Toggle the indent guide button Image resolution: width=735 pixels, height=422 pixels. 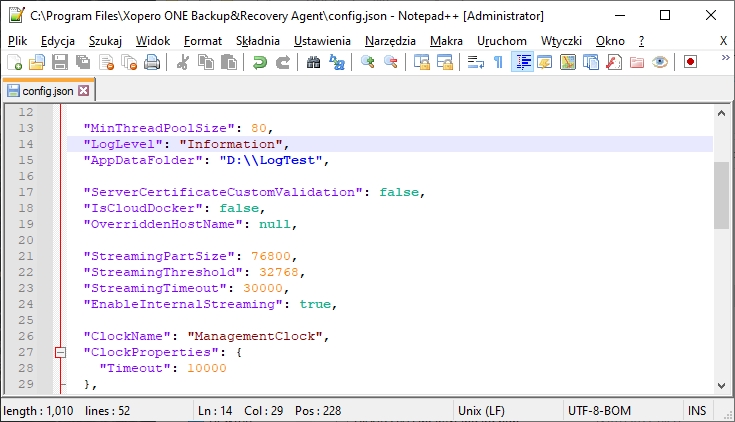point(521,62)
